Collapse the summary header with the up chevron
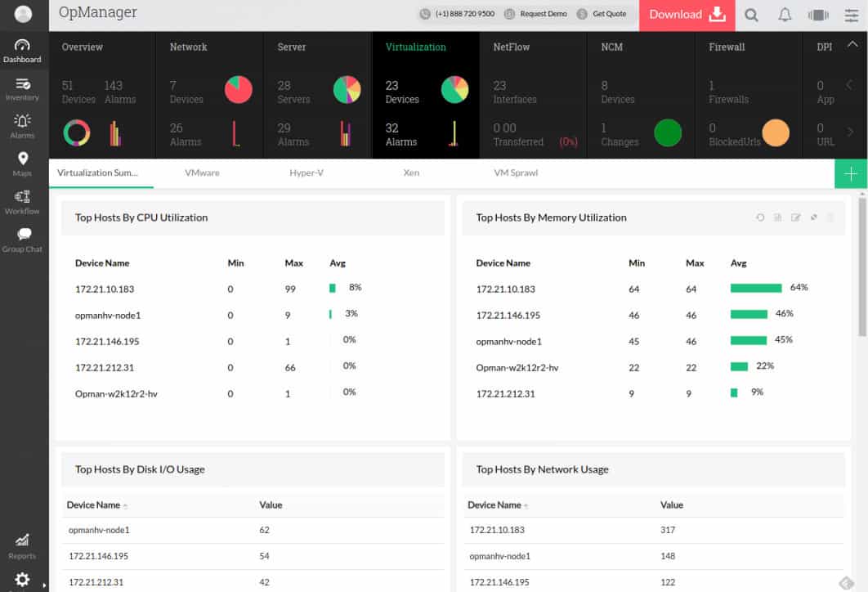 pyautogui.click(x=852, y=44)
